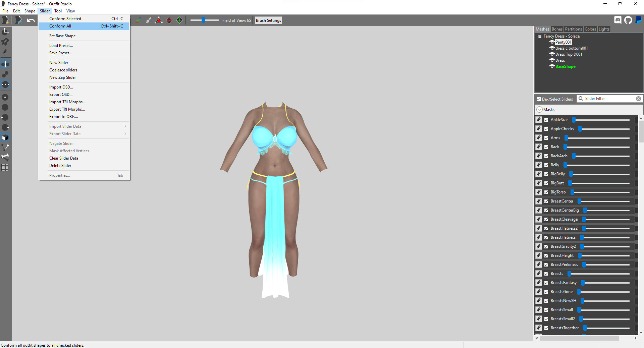Toggle the global brush collision icon

click(x=5, y=84)
